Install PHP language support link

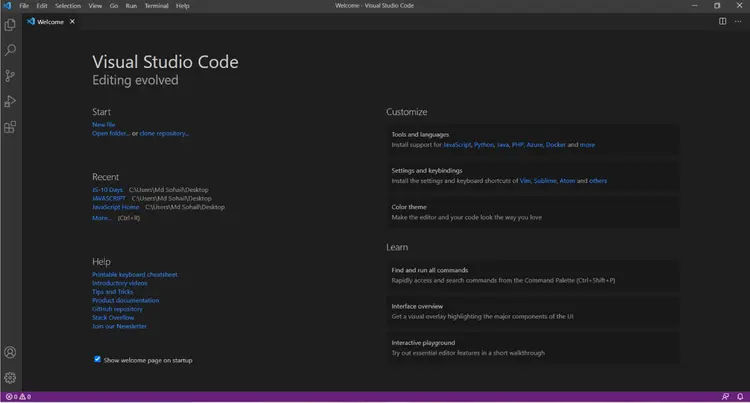click(518, 145)
